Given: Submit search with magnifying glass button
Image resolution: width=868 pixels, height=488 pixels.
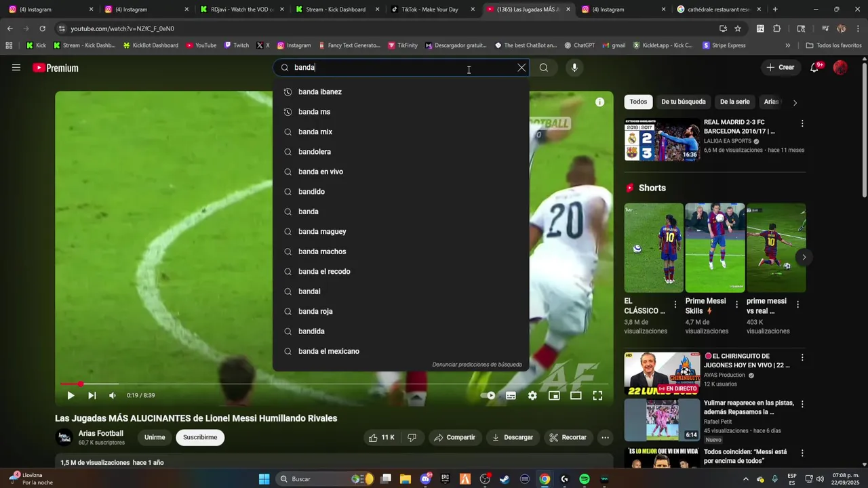Looking at the screenshot, I should click(x=544, y=68).
